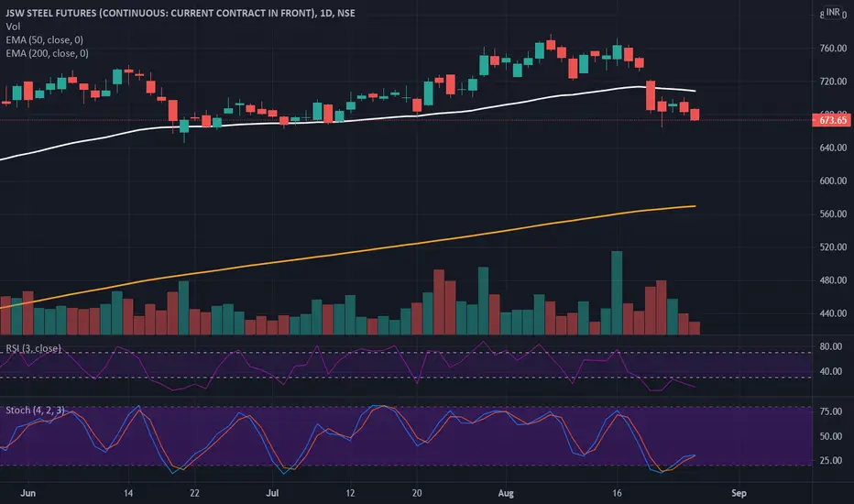Select the EMA (200, close, 0) legend
This screenshot has height=504, width=854.
[x=47, y=53]
